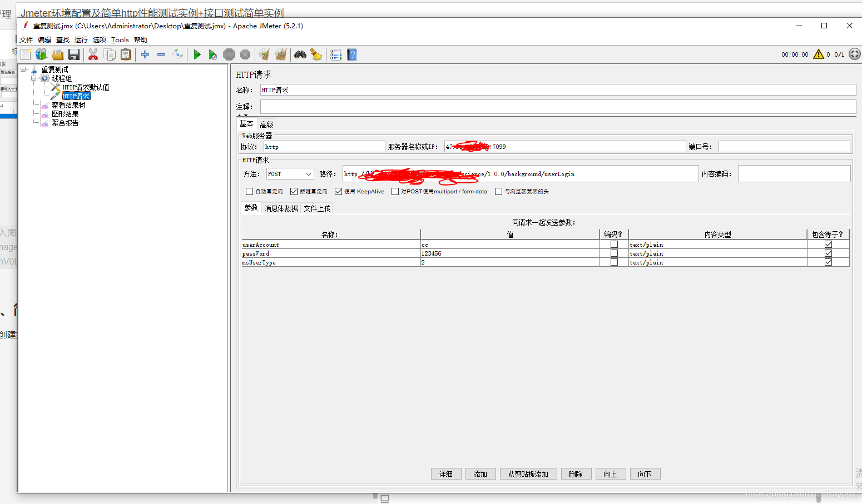Start the test with green play icon
The image size is (862, 504).
(x=197, y=54)
